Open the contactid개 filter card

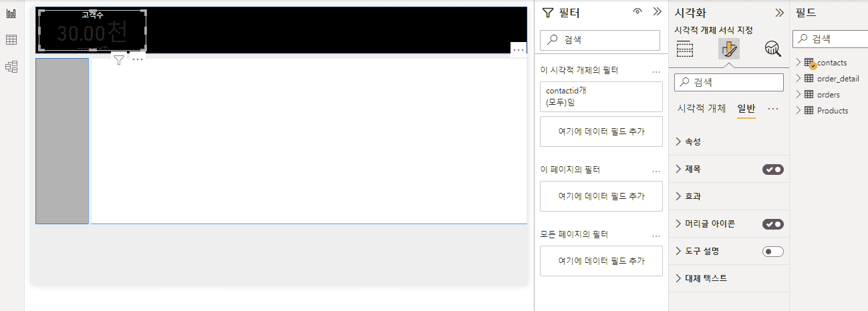[x=601, y=96]
